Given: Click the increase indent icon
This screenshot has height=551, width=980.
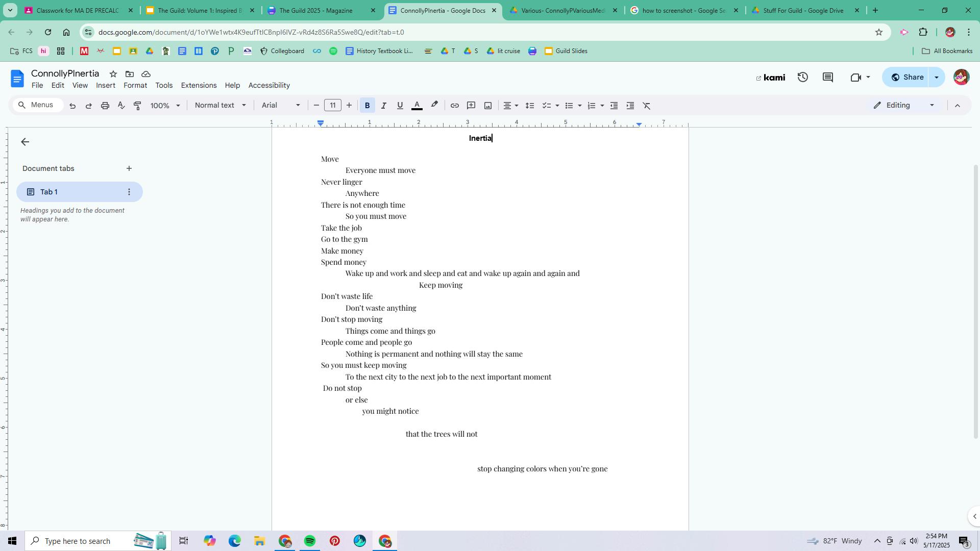Looking at the screenshot, I should (630, 106).
